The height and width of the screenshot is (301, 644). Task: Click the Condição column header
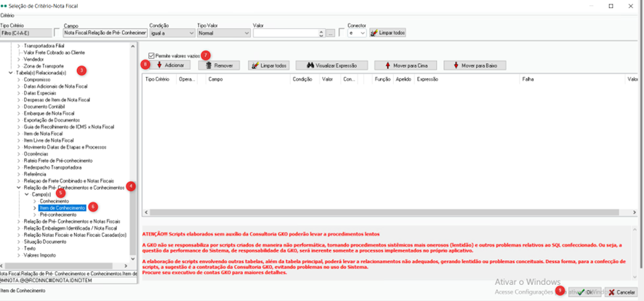pyautogui.click(x=305, y=79)
